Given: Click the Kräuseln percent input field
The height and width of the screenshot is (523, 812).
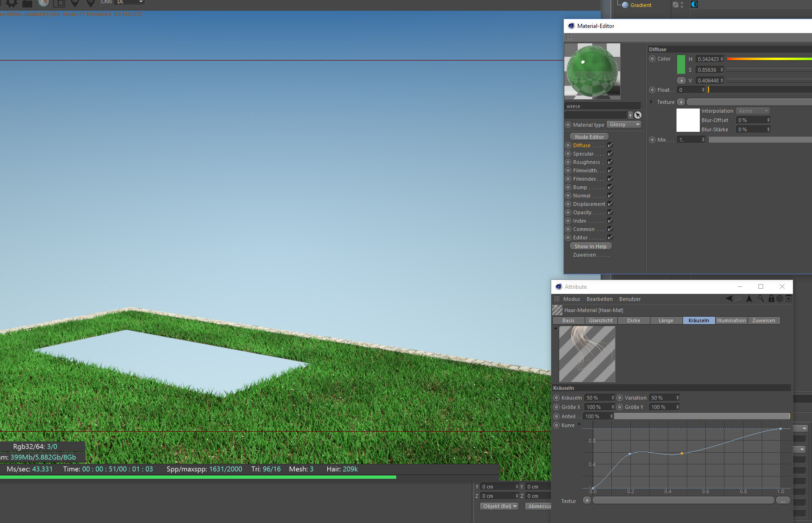Looking at the screenshot, I should pyautogui.click(x=600, y=398).
